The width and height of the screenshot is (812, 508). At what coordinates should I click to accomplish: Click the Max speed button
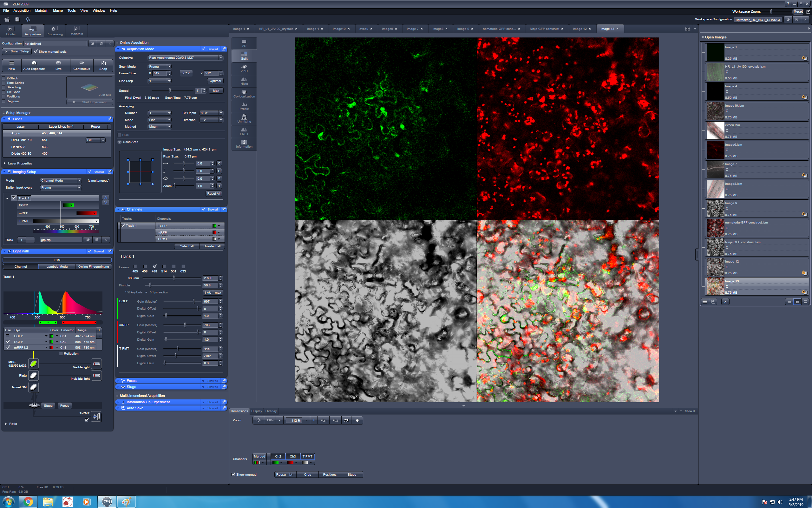(216, 91)
